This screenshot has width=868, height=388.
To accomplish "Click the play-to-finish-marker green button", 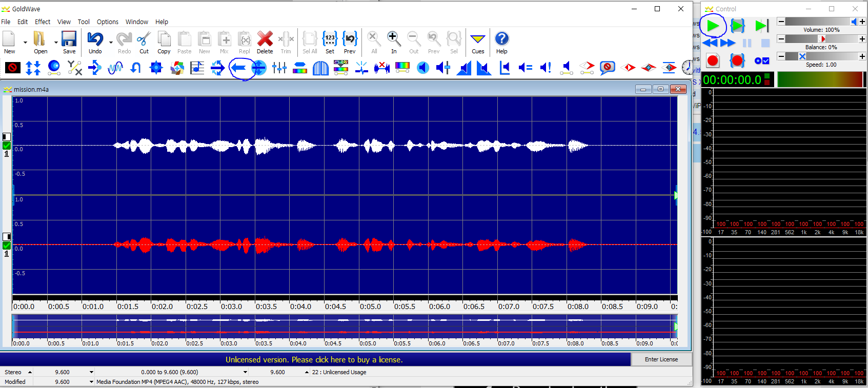I will (x=762, y=26).
